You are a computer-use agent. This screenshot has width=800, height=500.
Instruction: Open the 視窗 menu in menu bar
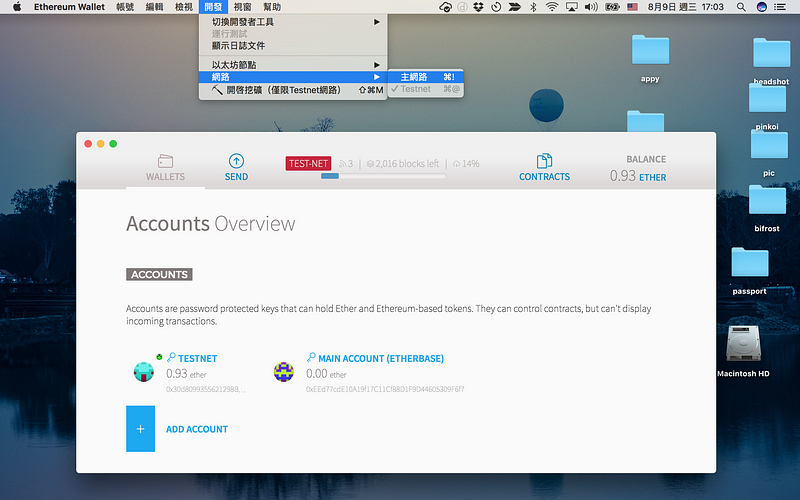243,7
